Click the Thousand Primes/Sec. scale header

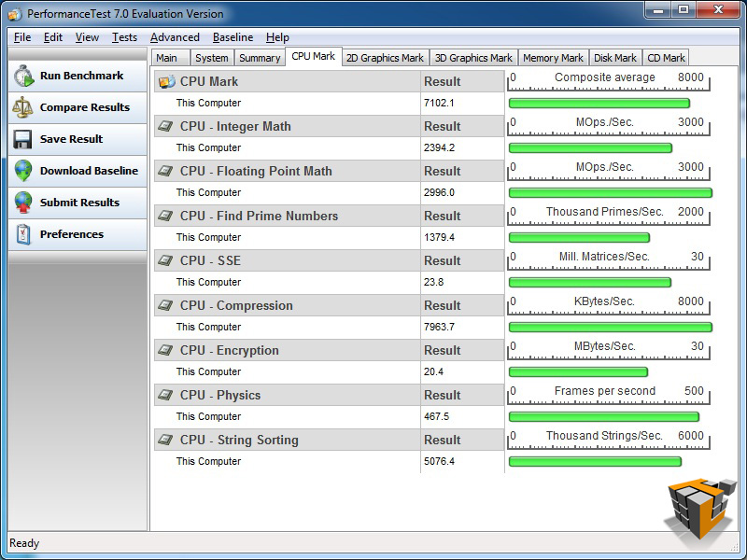(609, 216)
